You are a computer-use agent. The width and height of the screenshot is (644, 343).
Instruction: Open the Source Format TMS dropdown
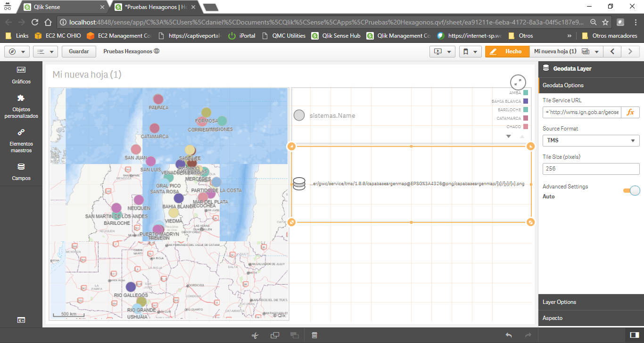(x=591, y=140)
